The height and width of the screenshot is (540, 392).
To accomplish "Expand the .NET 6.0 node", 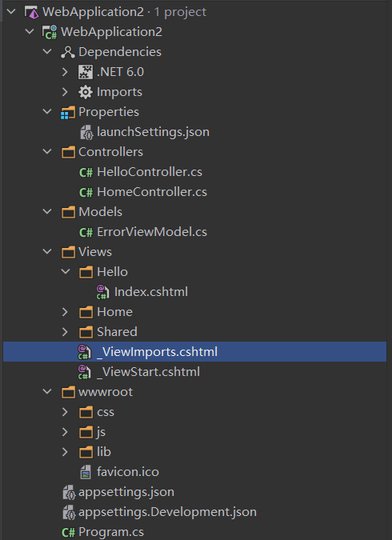I will pyautogui.click(x=65, y=72).
